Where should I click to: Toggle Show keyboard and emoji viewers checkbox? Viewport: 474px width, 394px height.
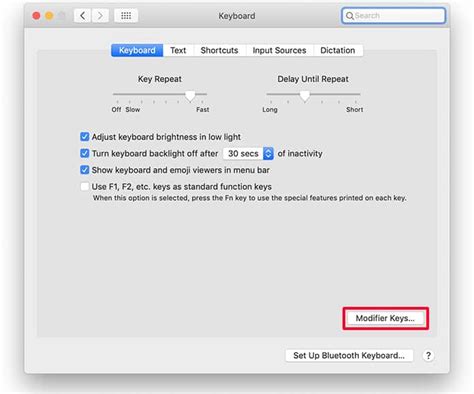pyautogui.click(x=85, y=170)
